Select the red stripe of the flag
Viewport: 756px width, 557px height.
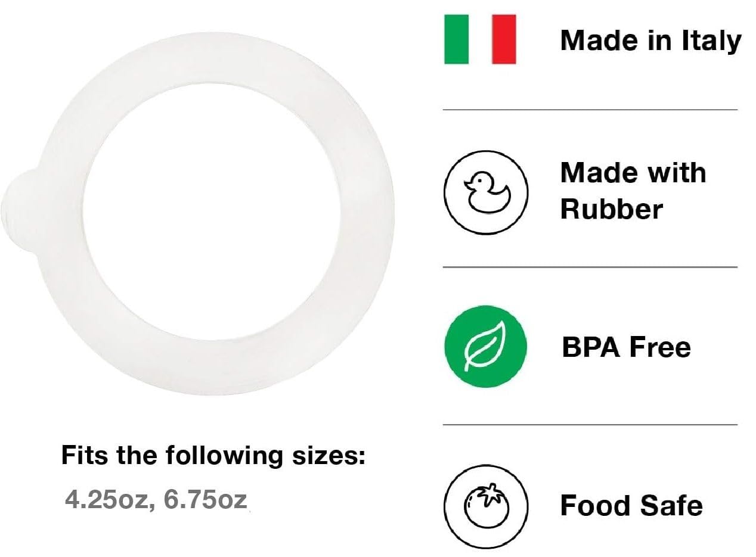coord(504,40)
